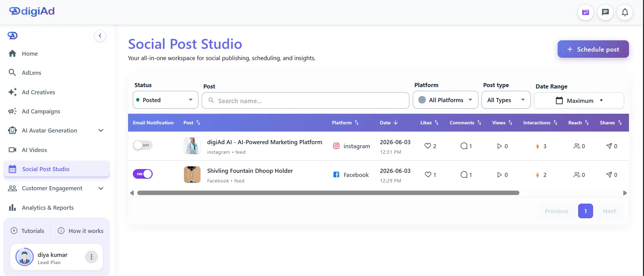Open the Status dropdown showing Posted
This screenshot has height=276, width=644.
pyautogui.click(x=166, y=100)
